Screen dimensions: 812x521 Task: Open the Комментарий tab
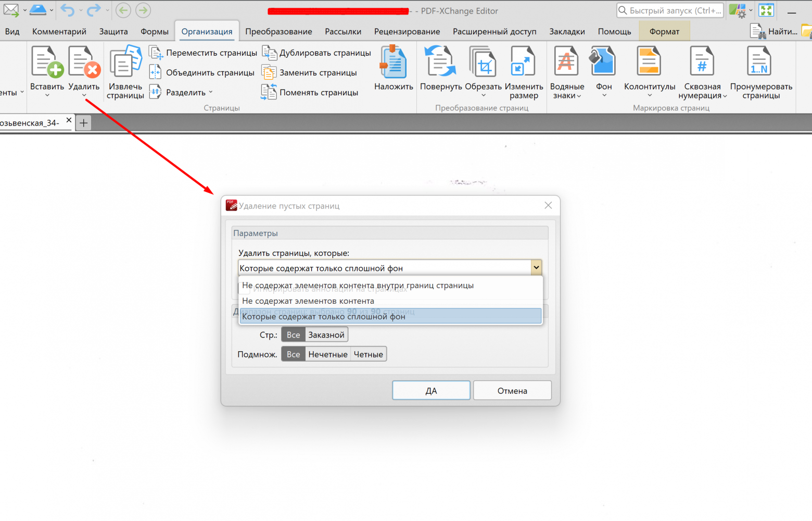59,31
